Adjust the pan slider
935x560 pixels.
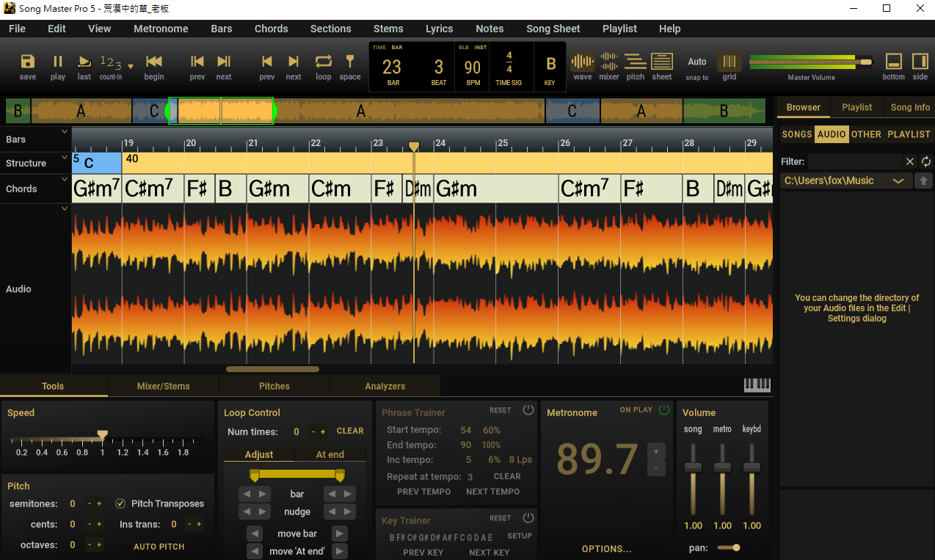(729, 548)
